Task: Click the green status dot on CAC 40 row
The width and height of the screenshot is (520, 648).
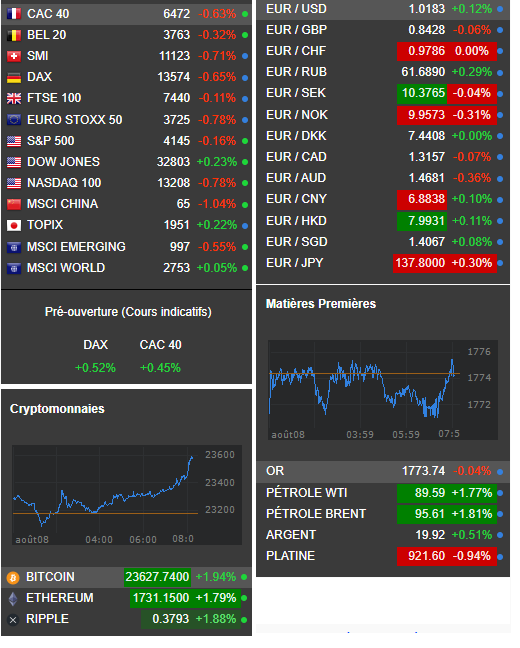Action: (x=245, y=14)
